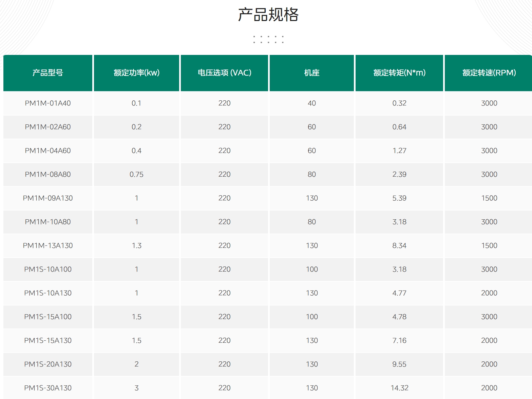The width and height of the screenshot is (532, 399).
Task: Click the 0.75 rated power value
Action: (136, 175)
